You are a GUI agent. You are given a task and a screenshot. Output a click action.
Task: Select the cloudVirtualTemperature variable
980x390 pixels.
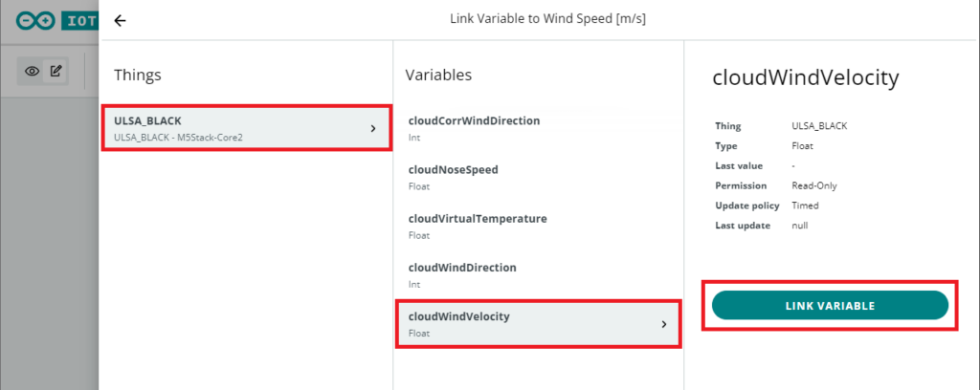(477, 226)
